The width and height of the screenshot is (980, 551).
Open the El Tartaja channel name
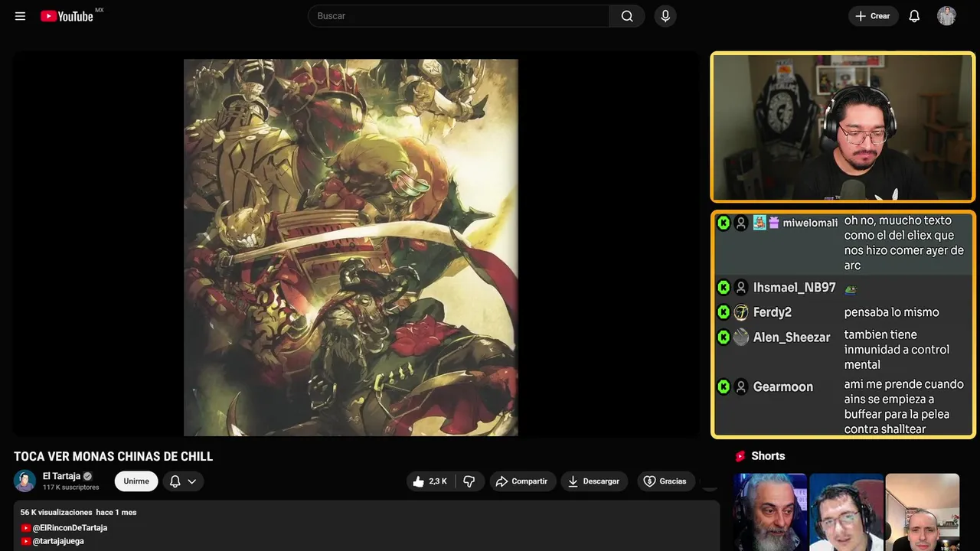coord(61,476)
